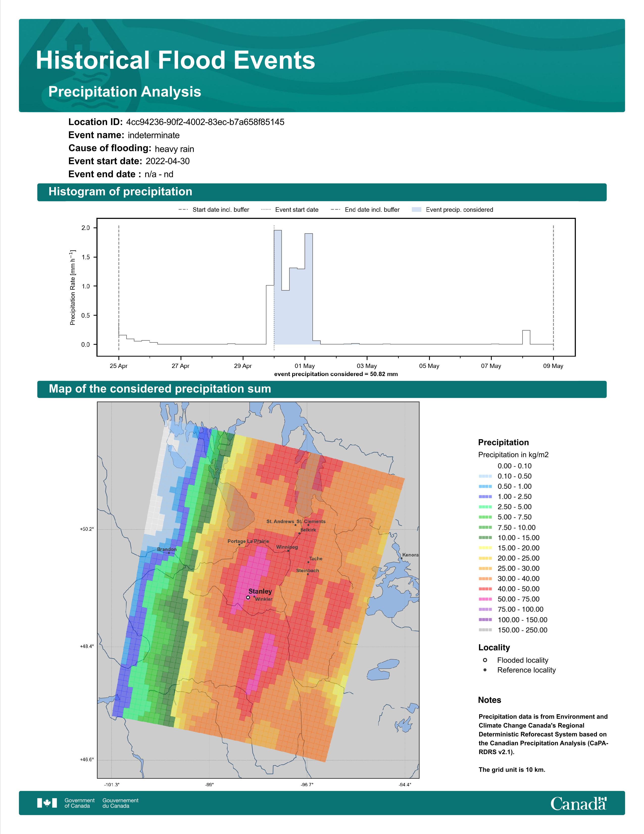The height and width of the screenshot is (834, 644).
Task: Click the dashed start buffer line at 25 Apr
Action: coord(119,288)
